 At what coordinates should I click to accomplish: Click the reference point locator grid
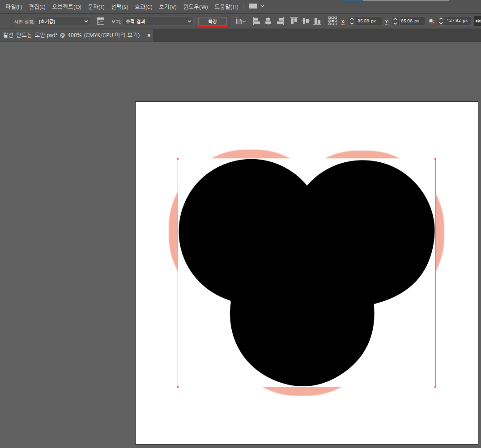click(x=332, y=21)
